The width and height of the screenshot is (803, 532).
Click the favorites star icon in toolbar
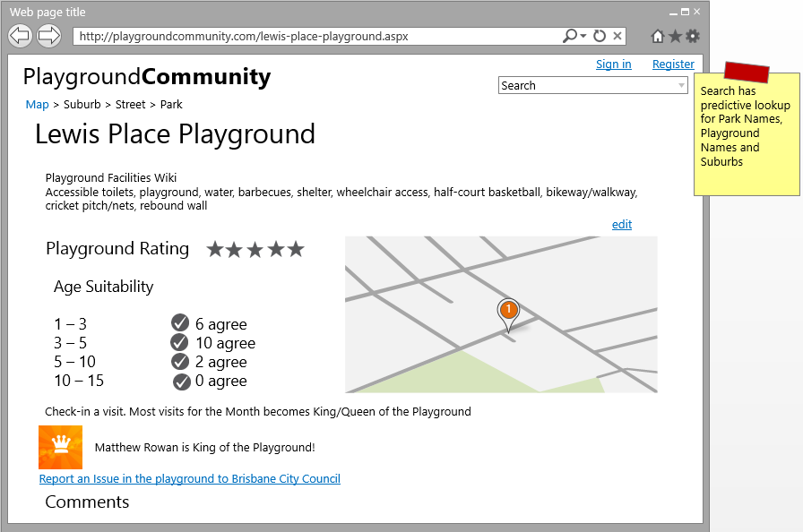point(675,37)
